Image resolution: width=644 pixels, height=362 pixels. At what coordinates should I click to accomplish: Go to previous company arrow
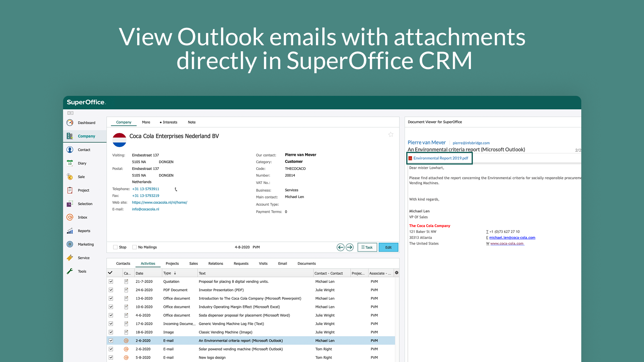[340, 247]
